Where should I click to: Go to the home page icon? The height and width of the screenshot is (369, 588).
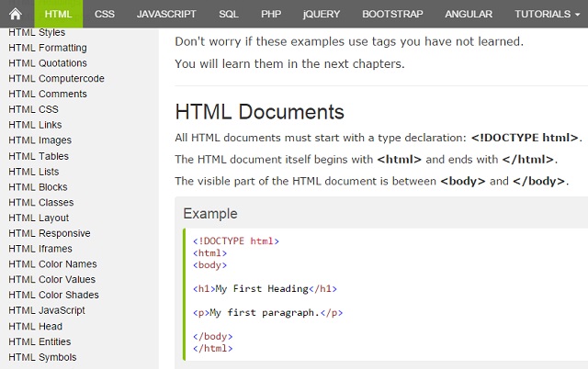pos(16,15)
